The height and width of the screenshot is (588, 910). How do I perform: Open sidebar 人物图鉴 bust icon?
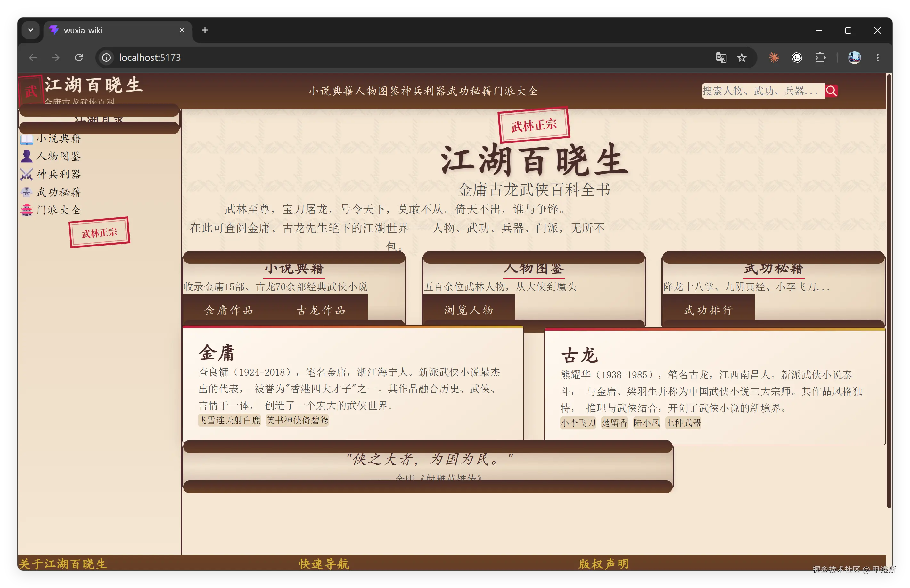(x=27, y=156)
